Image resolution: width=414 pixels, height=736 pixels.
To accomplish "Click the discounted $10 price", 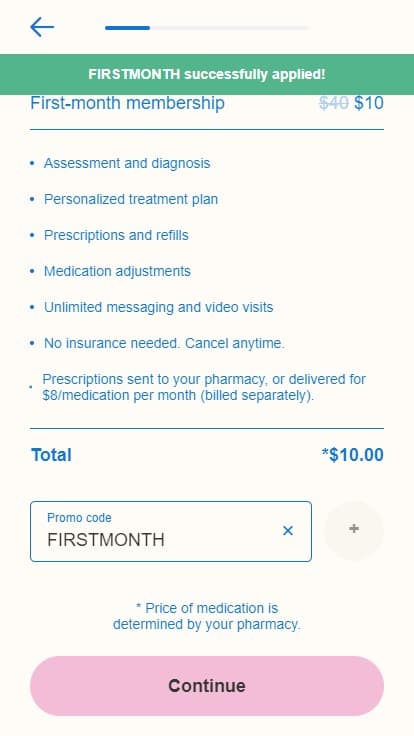I will coord(369,103).
